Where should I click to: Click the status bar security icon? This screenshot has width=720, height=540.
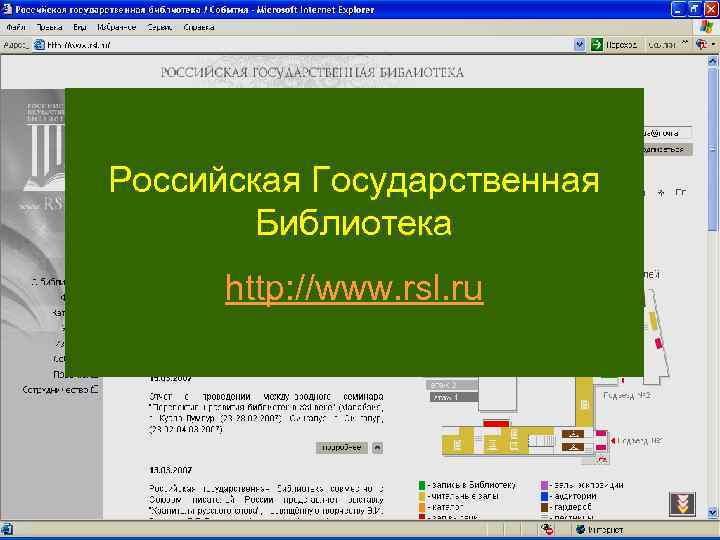coord(546,529)
